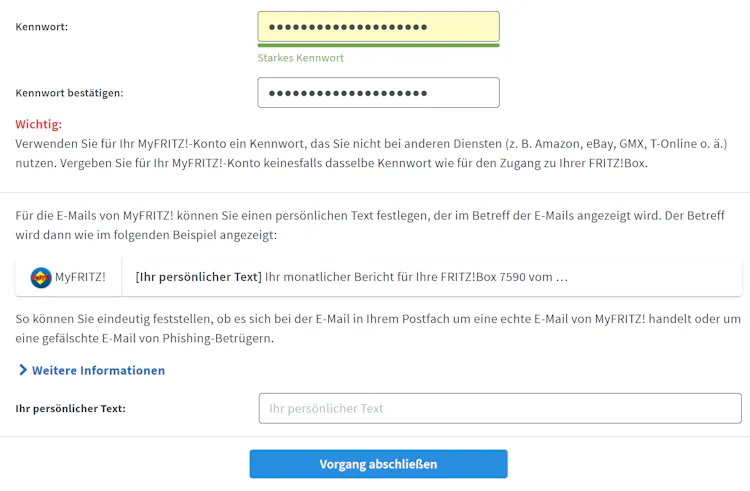Click the bold [Ihr persönlicher Text] placeholder

[198, 277]
